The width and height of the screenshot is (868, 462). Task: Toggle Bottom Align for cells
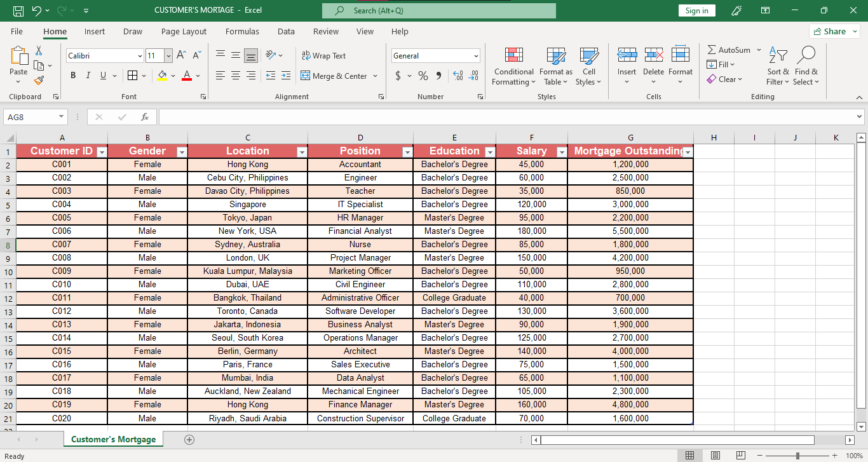point(251,55)
